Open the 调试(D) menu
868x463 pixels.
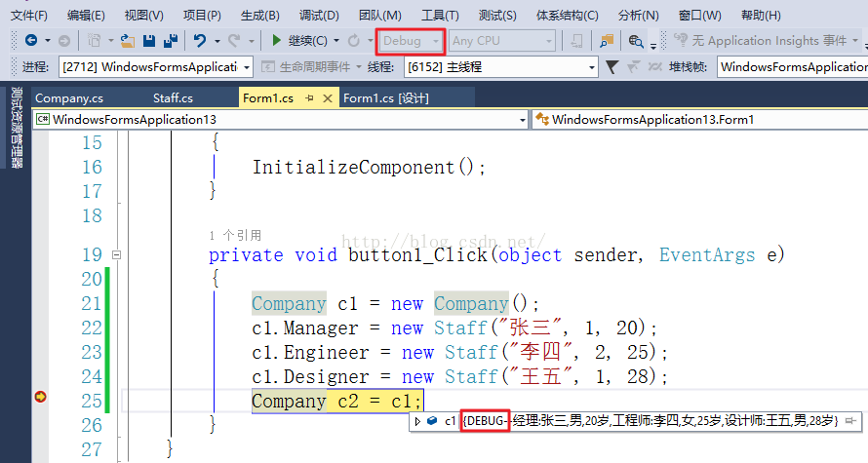coord(319,15)
